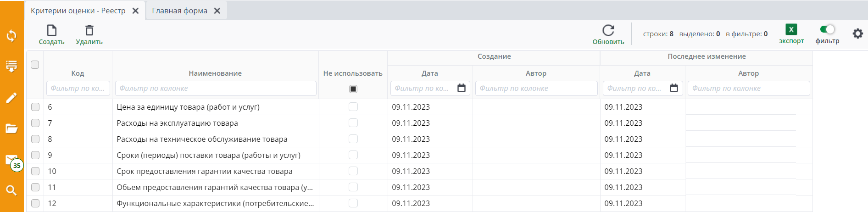Click the sync arrows sidebar icon

coord(11,36)
